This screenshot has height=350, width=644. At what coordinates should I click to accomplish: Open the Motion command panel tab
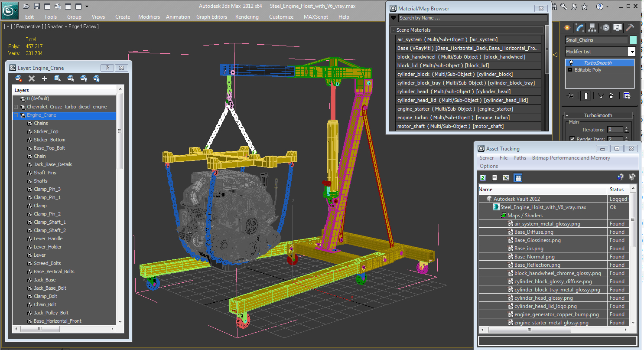605,28
